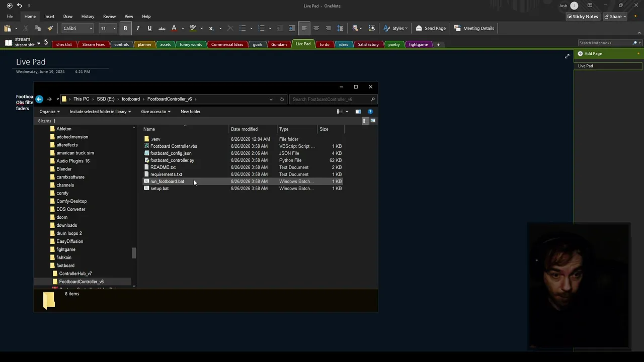Screen dimensions: 644x362
Task: Open paragraph spacing options
Action: point(340,28)
